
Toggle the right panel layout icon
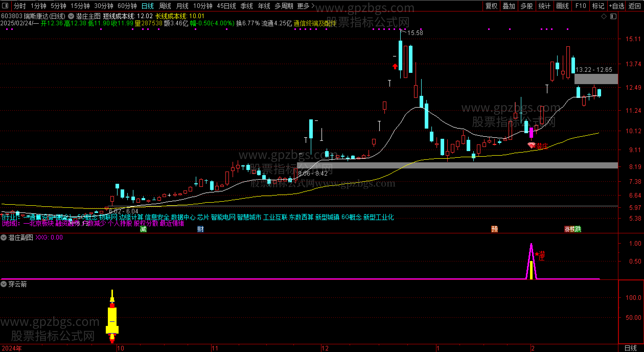click(x=613, y=17)
